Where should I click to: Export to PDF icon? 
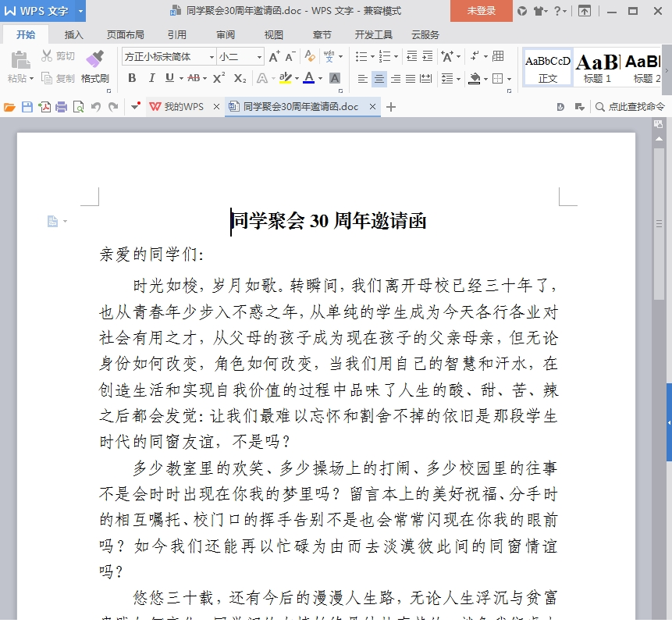pos(44,107)
